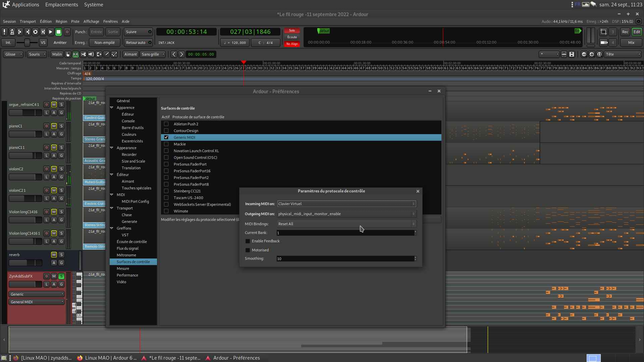Image resolution: width=644 pixels, height=362 pixels.
Task: Open the Incoming MIDI on dropdown
Action: [346, 204]
